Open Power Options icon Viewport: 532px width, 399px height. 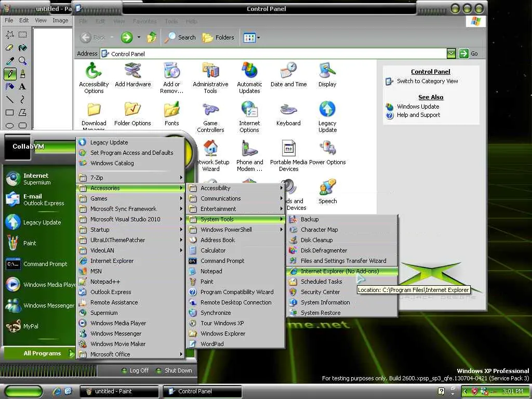(327, 153)
